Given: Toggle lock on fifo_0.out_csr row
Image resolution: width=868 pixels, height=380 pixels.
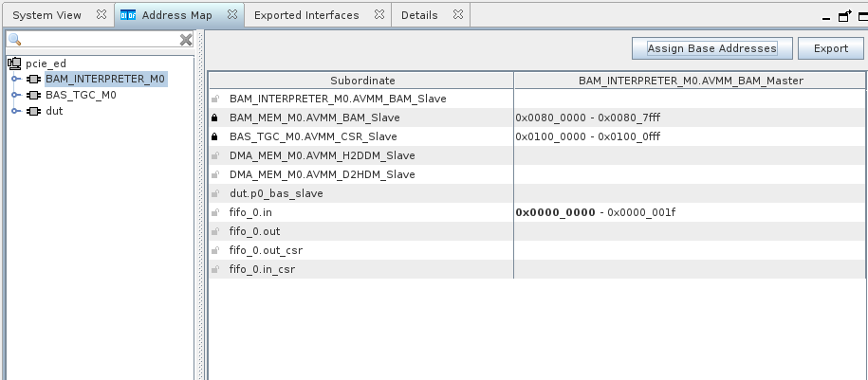Looking at the screenshot, I should click(x=214, y=250).
